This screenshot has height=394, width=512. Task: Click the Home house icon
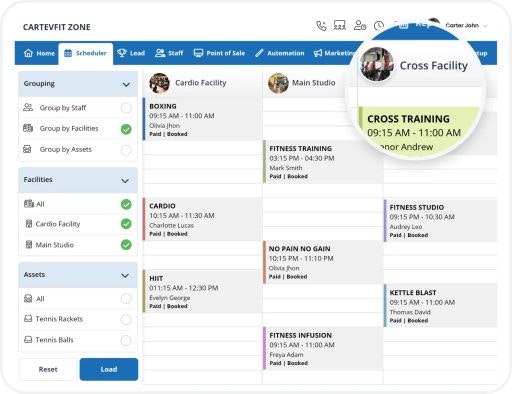[x=28, y=53]
